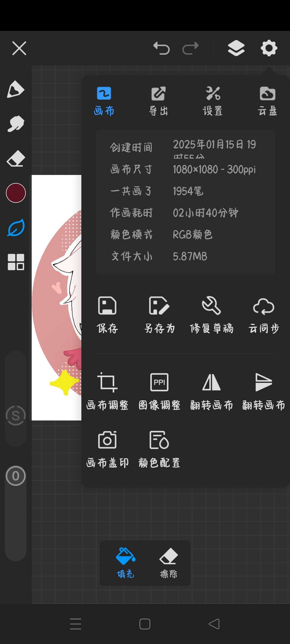This screenshot has width=290, height=644.
Task: Select the smudge tool in sidebar
Action: 16,124
